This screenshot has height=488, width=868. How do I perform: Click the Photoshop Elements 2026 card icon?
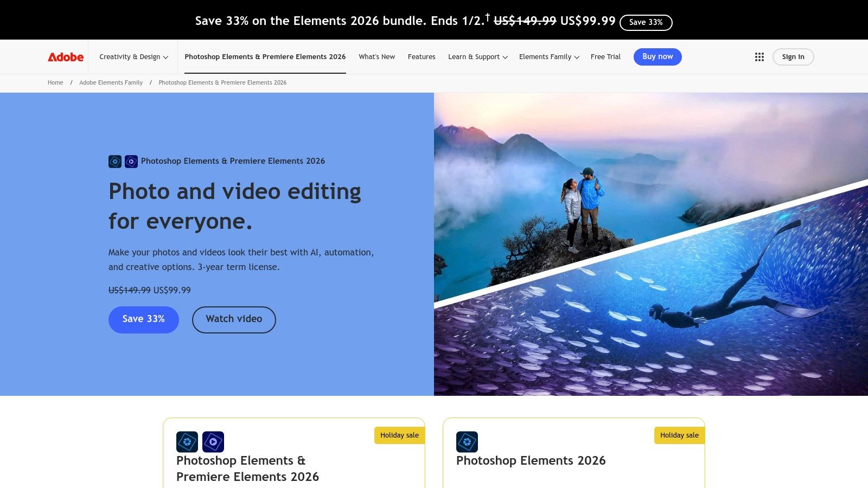coord(467,442)
